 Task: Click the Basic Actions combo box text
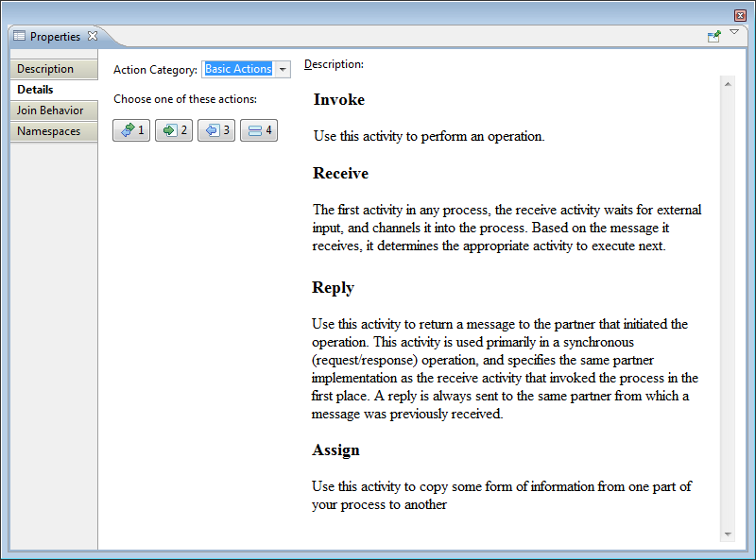238,69
